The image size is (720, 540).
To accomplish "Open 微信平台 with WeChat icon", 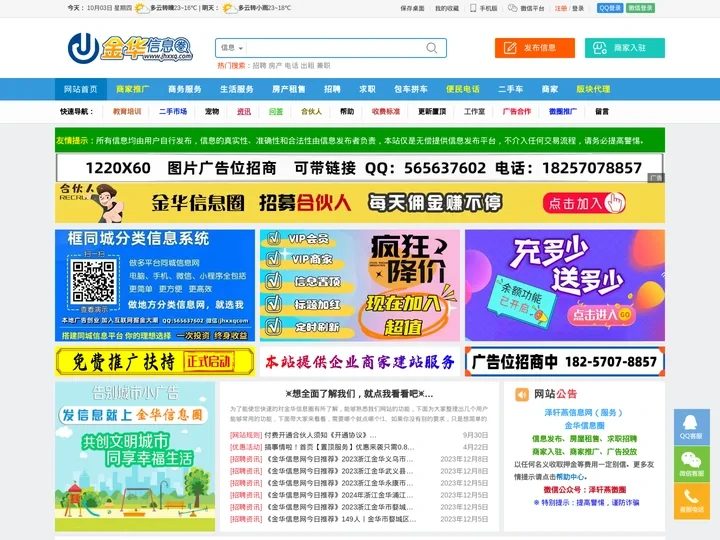I will (x=526, y=8).
